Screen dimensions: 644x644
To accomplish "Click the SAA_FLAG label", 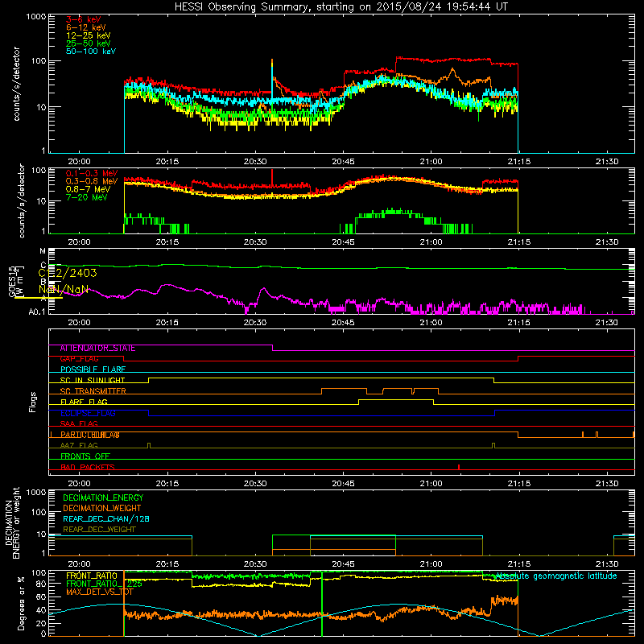I will click(79, 424).
